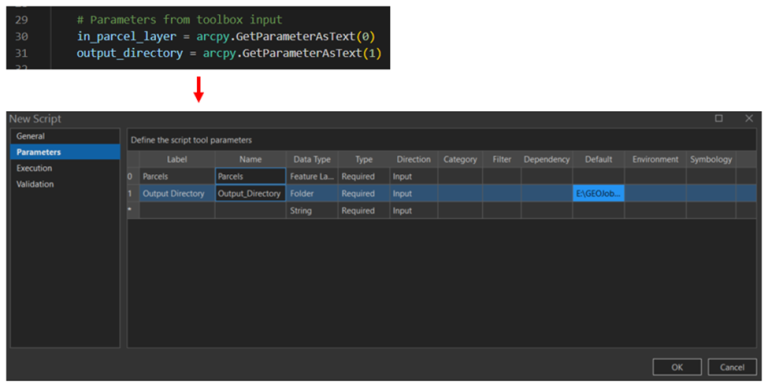
Task: Click the Filter column header
Action: [x=502, y=159]
